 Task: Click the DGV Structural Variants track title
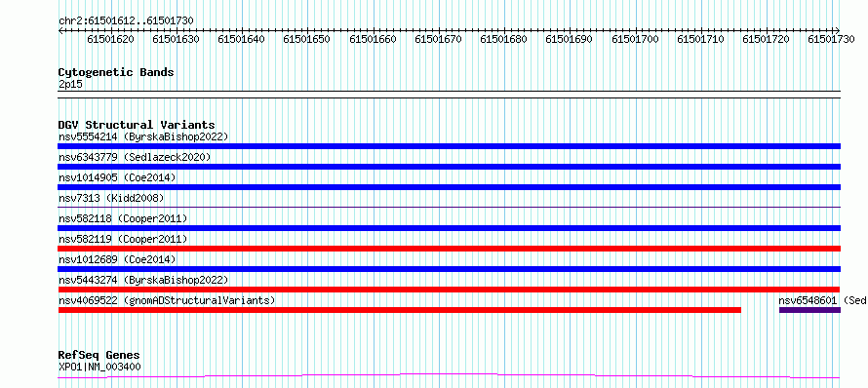tap(137, 125)
